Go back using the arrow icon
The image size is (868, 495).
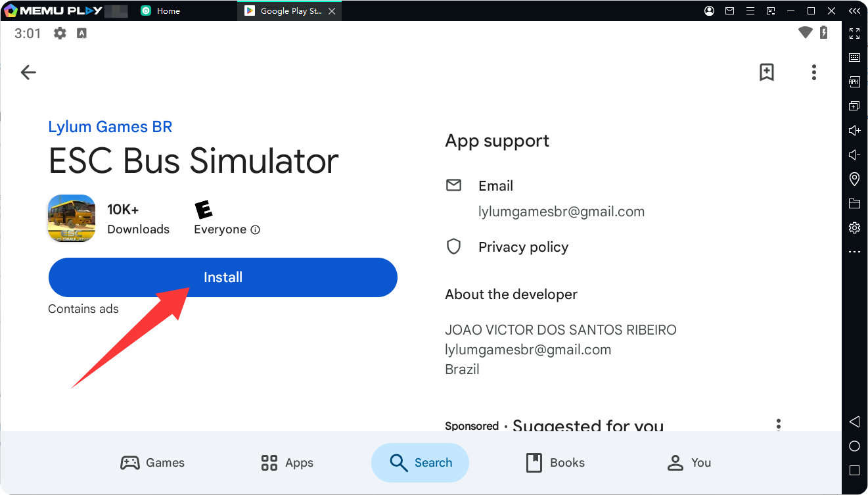click(28, 72)
